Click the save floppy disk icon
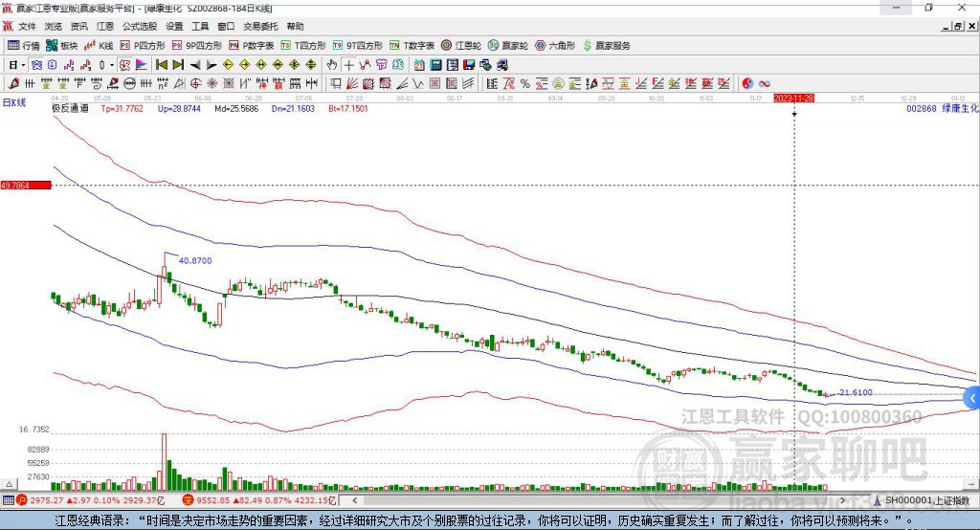980x530 pixels. [469, 65]
